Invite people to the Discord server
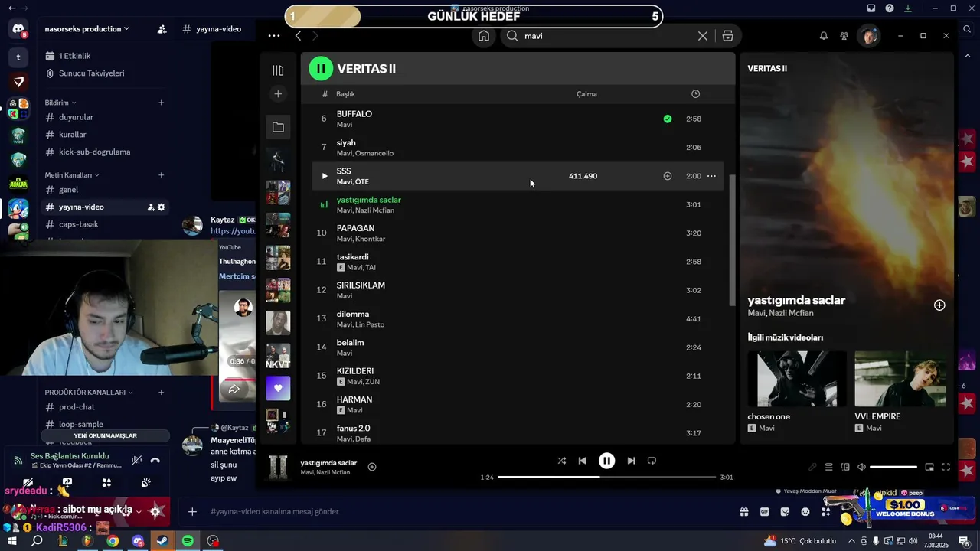 pyautogui.click(x=162, y=29)
